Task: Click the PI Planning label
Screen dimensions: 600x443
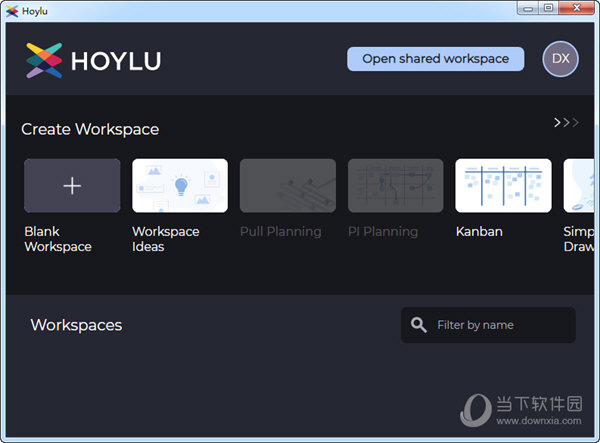Action: tap(383, 231)
